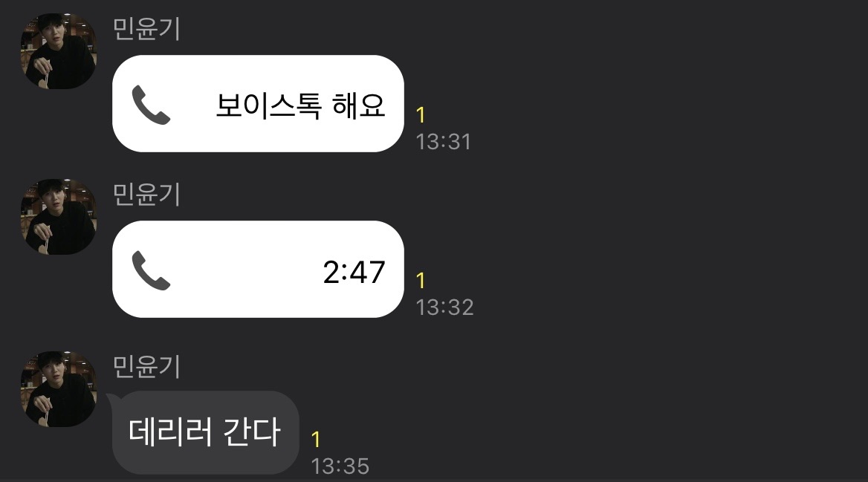The image size is (868, 482).
Task: Tap the 민윤기 name above 보이스톡 해요
Action: pos(146,29)
